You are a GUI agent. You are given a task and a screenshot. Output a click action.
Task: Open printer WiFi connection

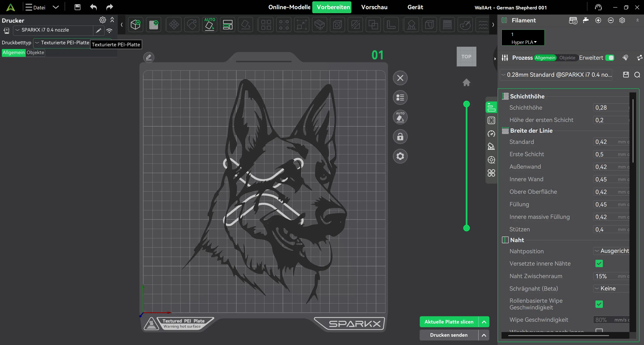click(x=109, y=30)
